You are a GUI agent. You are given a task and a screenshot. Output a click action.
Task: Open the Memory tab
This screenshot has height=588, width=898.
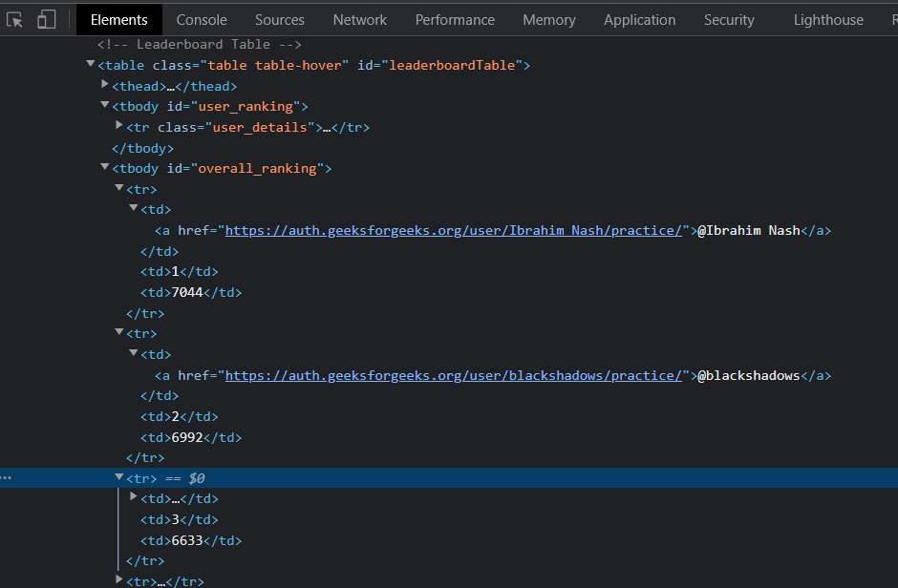[548, 20]
